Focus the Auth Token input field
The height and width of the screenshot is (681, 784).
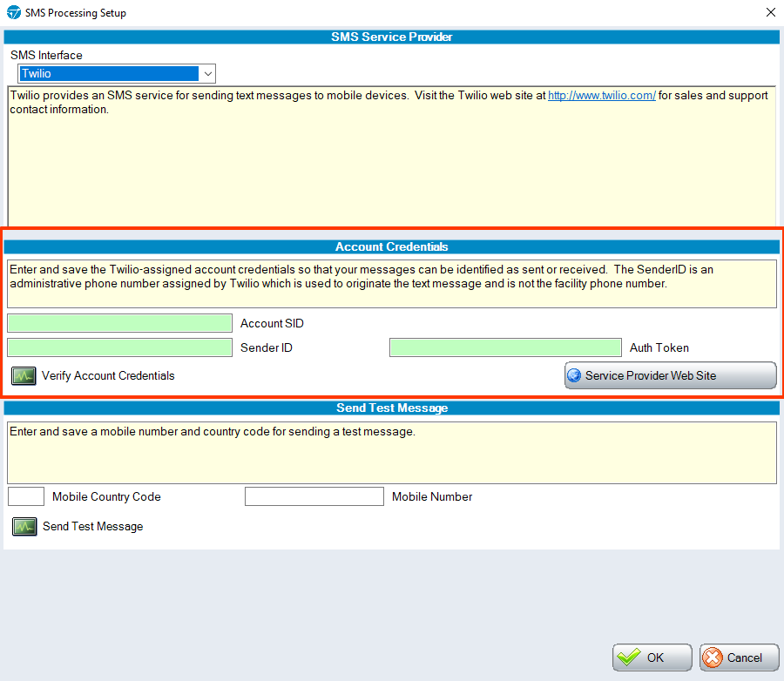505,347
